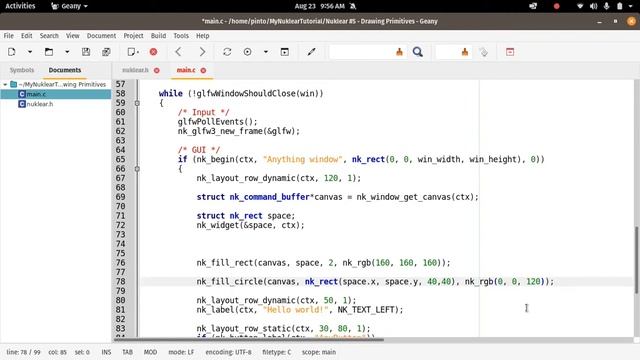
Task: Open the Document menu
Action: tap(101, 36)
